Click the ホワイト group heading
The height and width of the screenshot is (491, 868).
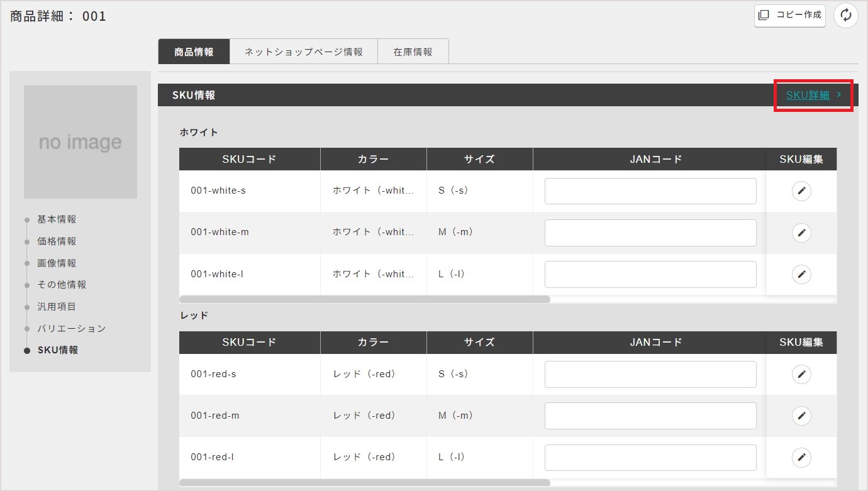199,132
